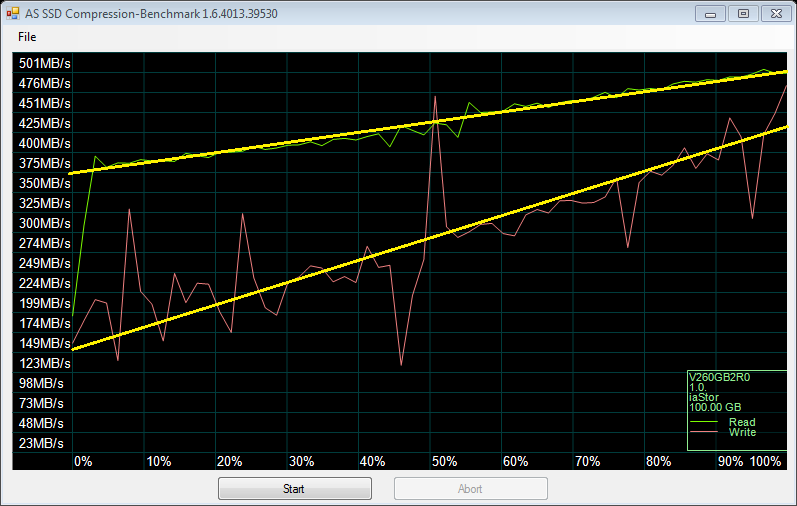
Task: Click the AS SSD app icon in title bar
Action: tap(13, 13)
